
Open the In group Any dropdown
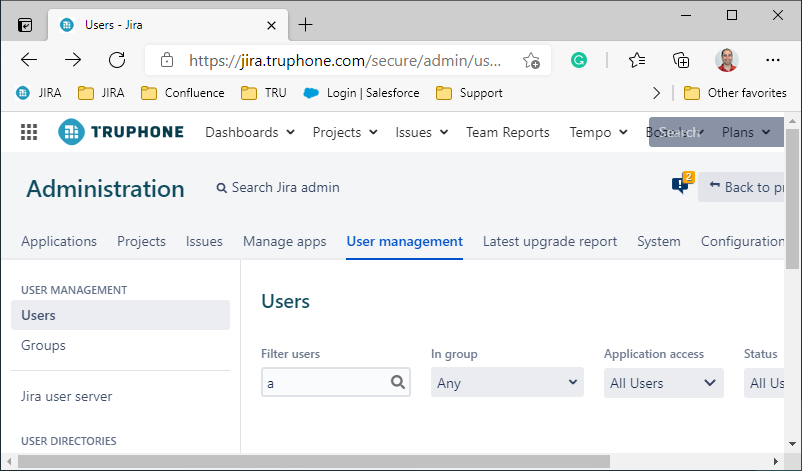point(507,382)
